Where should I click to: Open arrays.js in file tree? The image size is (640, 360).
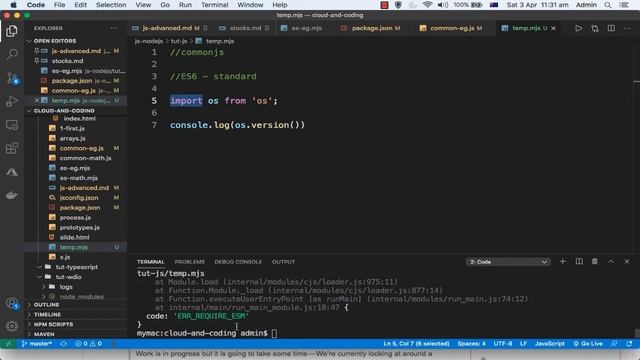pos(72,138)
